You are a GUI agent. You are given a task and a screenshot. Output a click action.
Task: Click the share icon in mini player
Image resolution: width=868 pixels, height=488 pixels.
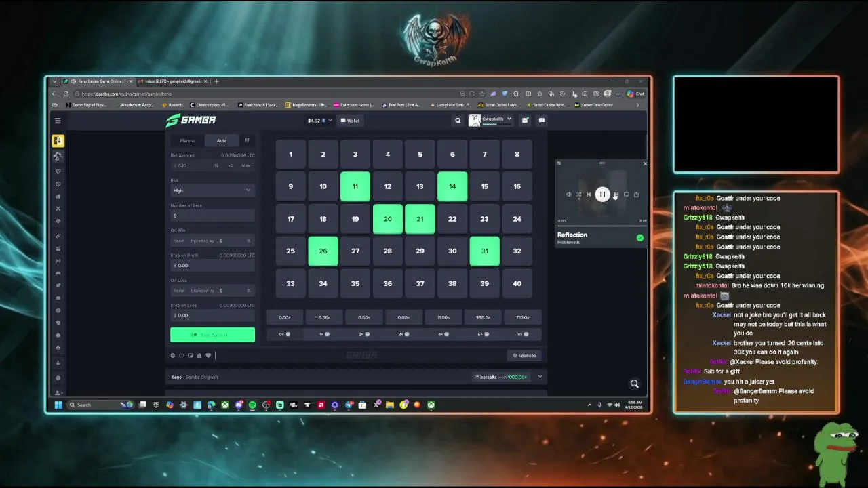tap(636, 195)
